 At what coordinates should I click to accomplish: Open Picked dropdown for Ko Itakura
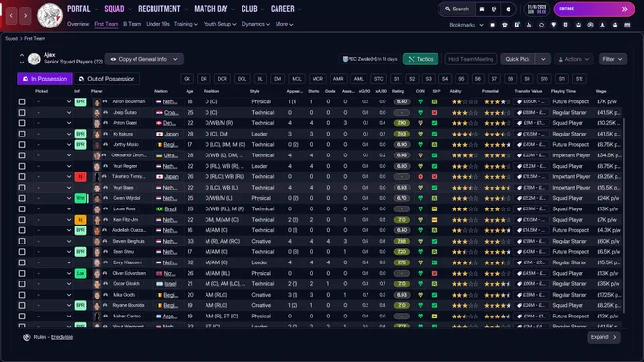coord(69,134)
